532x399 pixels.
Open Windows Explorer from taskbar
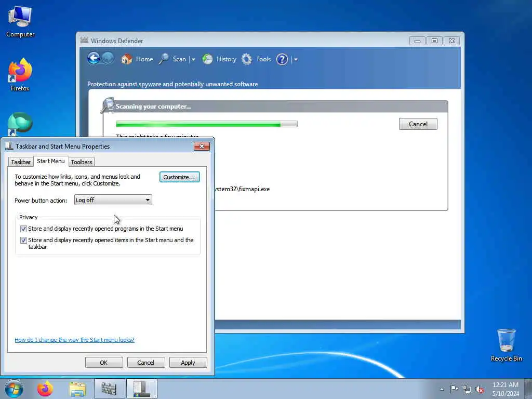tap(77, 389)
